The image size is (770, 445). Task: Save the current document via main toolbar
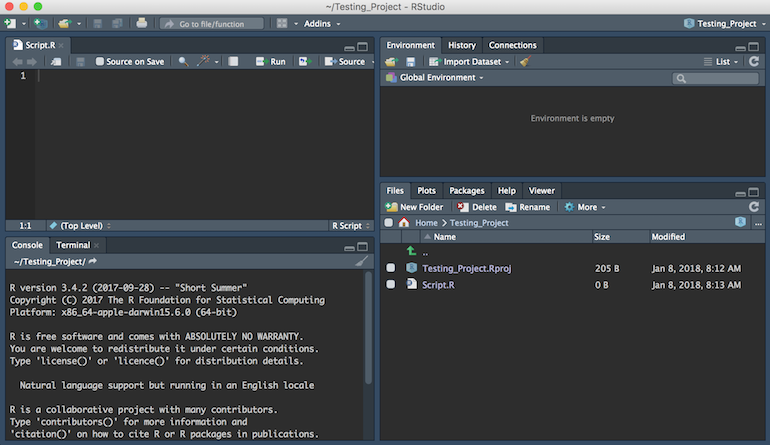(x=98, y=24)
